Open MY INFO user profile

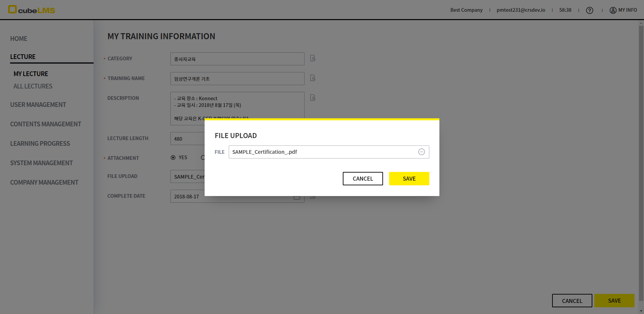coord(623,10)
